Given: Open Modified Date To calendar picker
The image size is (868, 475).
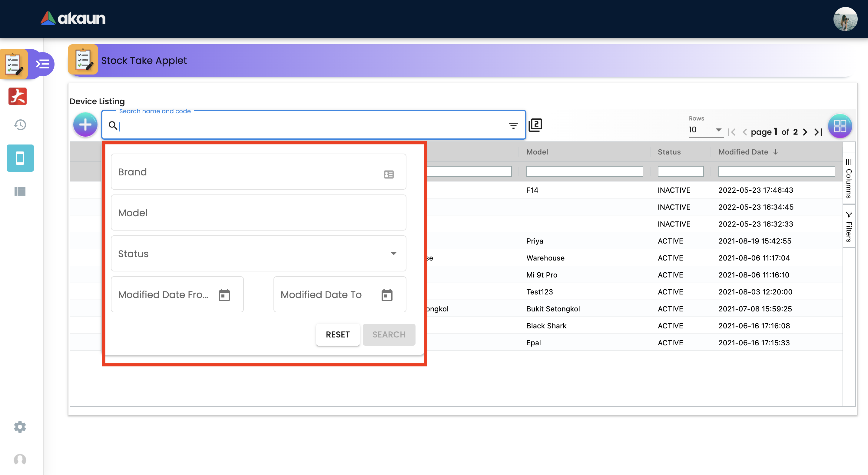Looking at the screenshot, I should pyautogui.click(x=387, y=295).
